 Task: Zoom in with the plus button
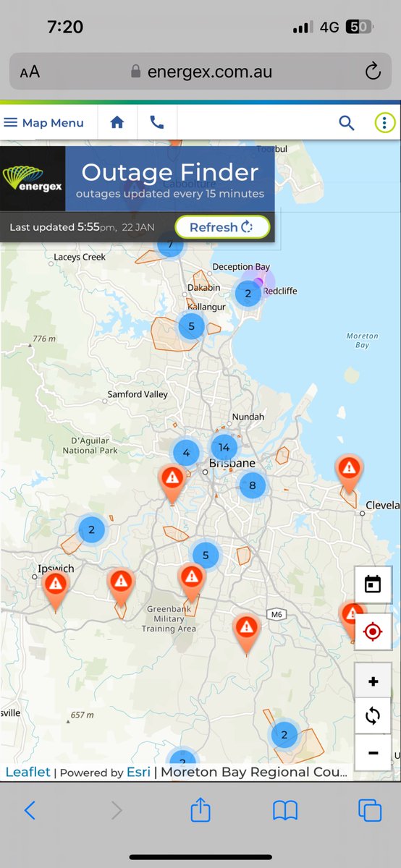[x=373, y=681]
